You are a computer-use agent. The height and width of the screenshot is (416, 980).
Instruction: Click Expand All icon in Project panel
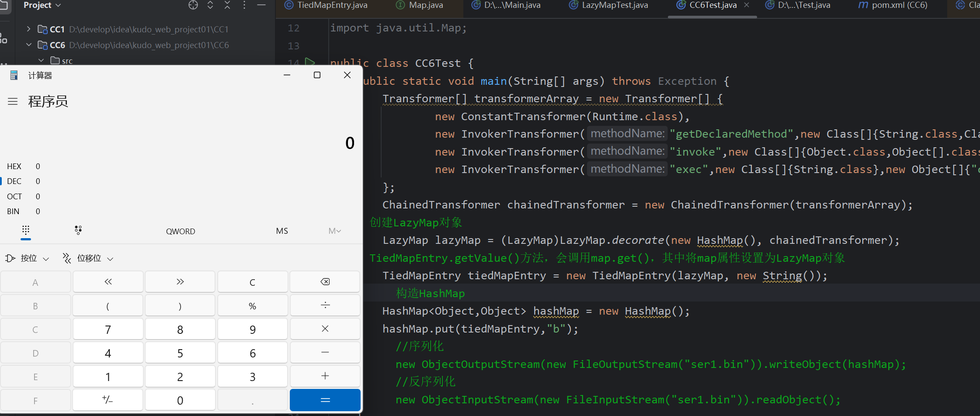(210, 5)
